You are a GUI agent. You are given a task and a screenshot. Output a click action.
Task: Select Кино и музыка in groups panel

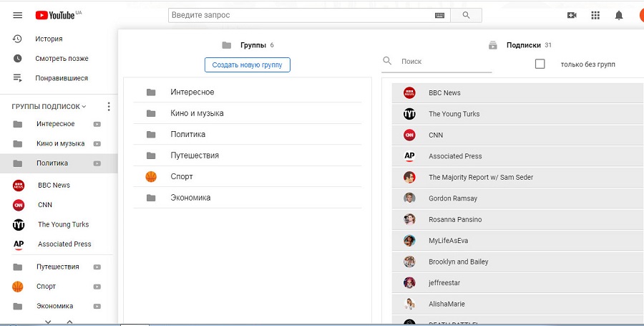(248, 113)
